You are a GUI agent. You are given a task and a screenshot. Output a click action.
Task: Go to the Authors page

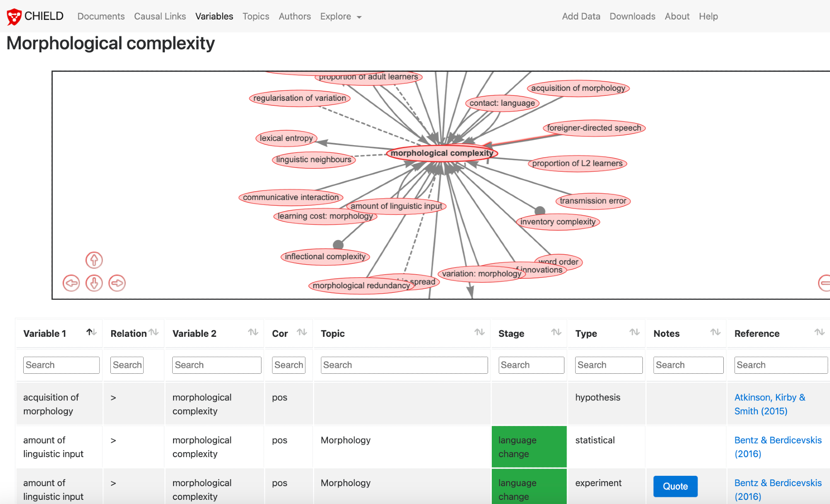(295, 17)
